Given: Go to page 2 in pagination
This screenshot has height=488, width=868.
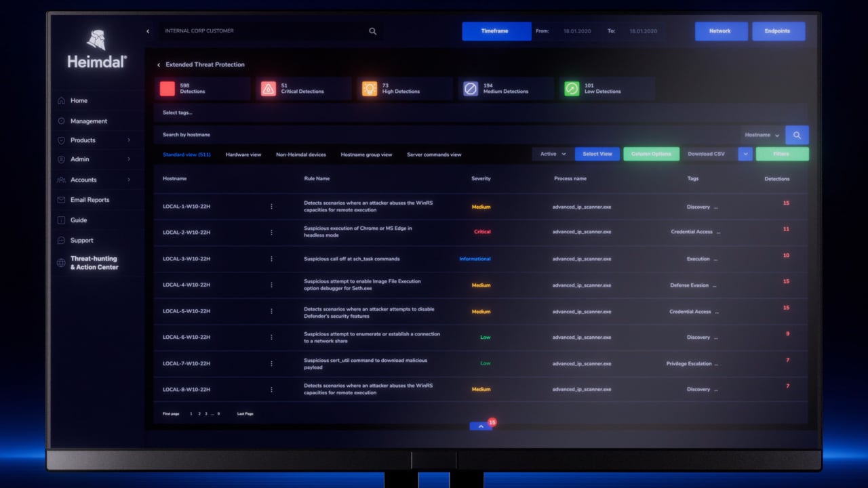Looking at the screenshot, I should [199, 413].
